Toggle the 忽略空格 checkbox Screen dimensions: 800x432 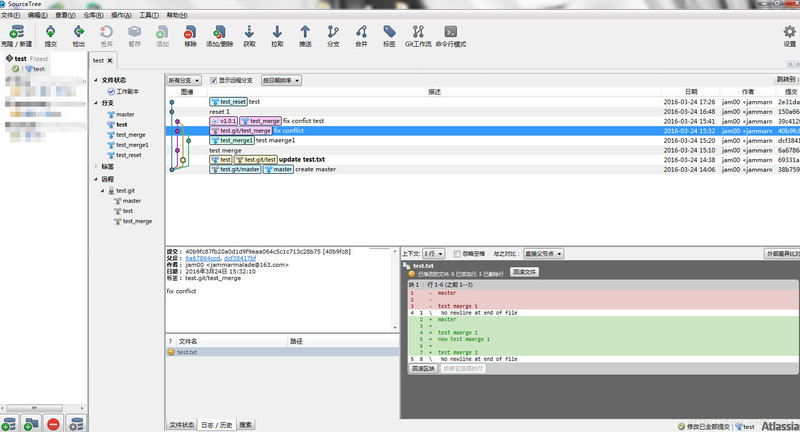pos(455,254)
